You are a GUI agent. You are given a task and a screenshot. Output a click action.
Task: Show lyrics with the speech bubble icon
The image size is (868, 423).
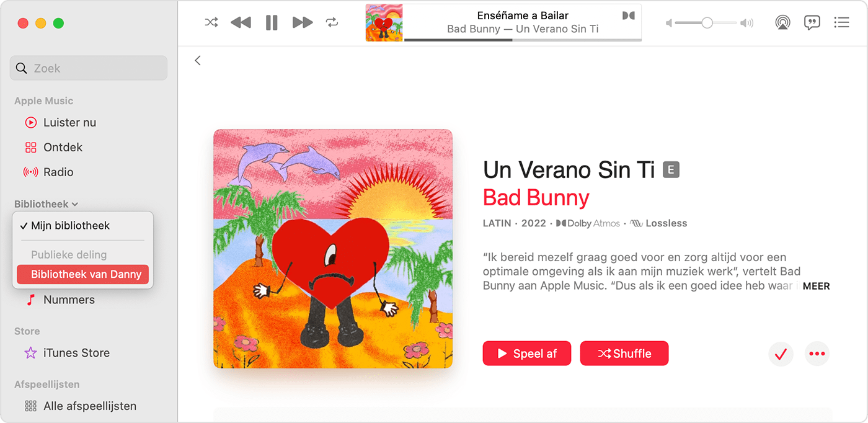pos(812,23)
